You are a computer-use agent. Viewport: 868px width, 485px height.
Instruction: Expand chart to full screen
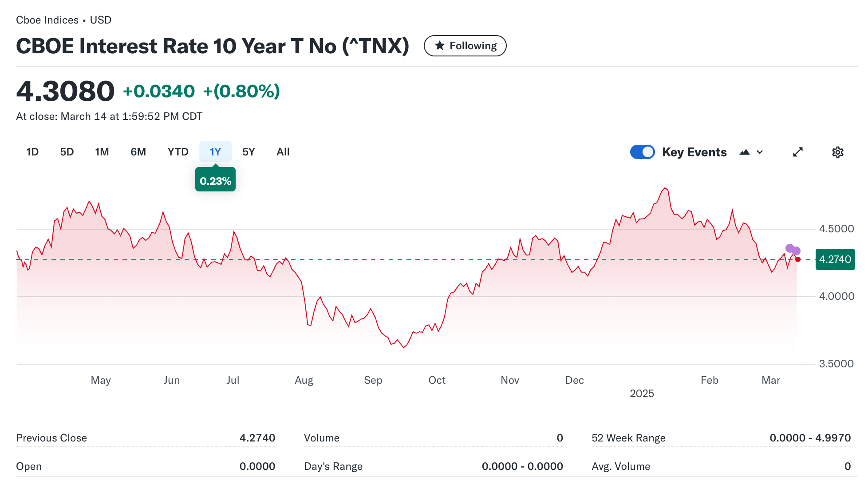point(797,152)
